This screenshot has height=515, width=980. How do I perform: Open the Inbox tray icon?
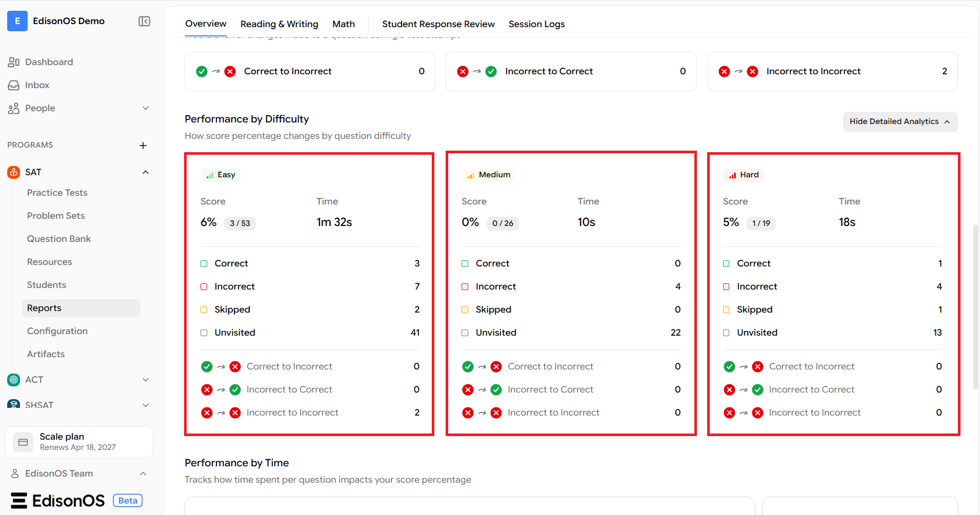click(x=14, y=85)
